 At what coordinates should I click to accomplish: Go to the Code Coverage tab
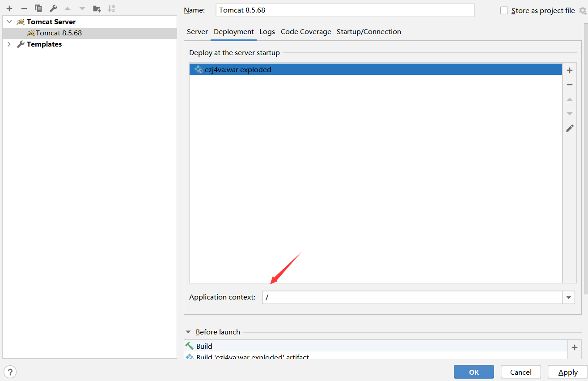[x=306, y=32]
